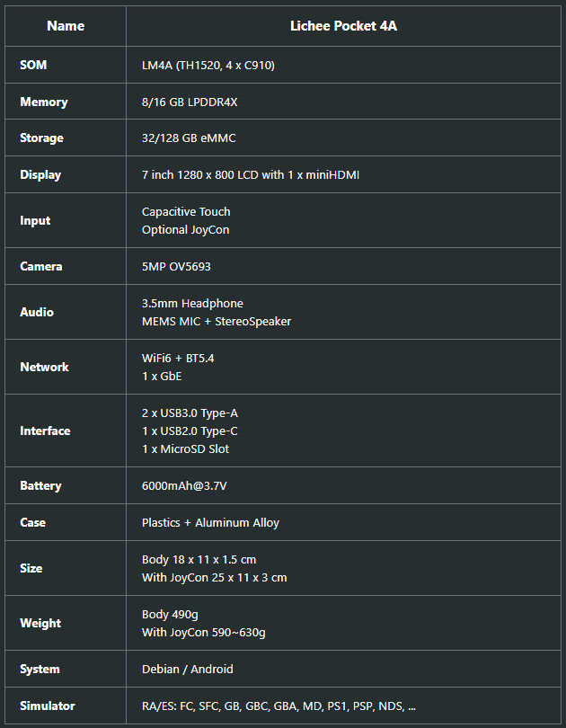The height and width of the screenshot is (728, 566).
Task: Click the SOM row label
Action: 34,65
